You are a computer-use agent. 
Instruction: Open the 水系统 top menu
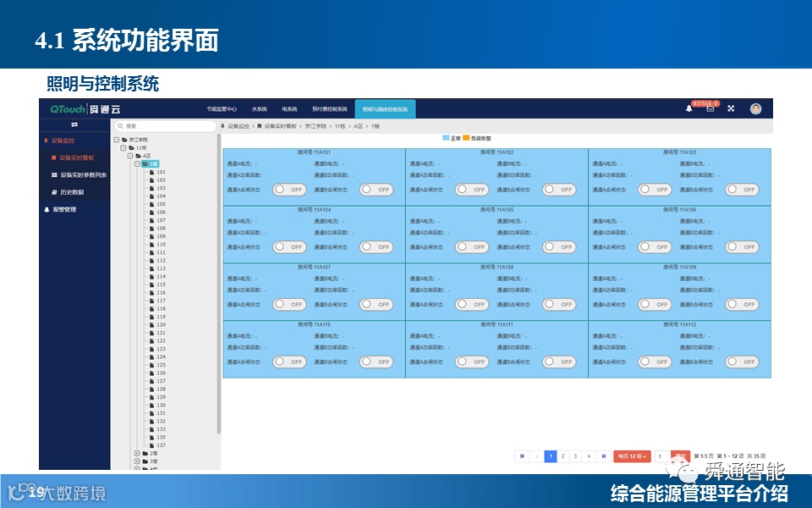tap(260, 109)
